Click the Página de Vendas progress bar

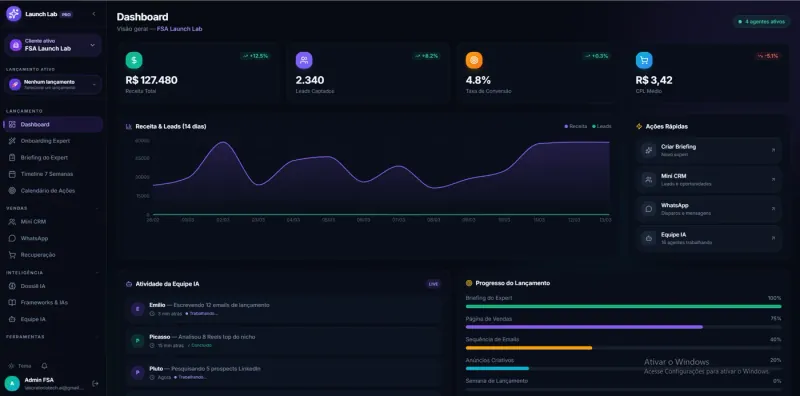point(623,327)
